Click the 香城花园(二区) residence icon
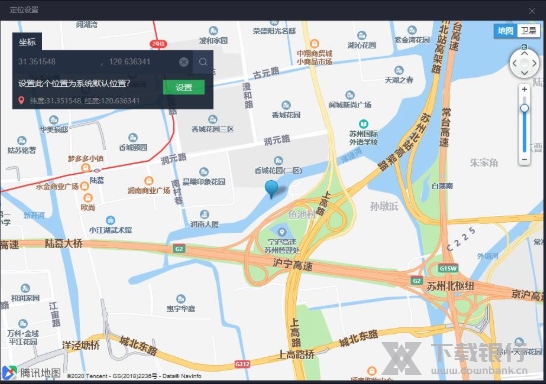This screenshot has height=384, width=546. (x=278, y=160)
